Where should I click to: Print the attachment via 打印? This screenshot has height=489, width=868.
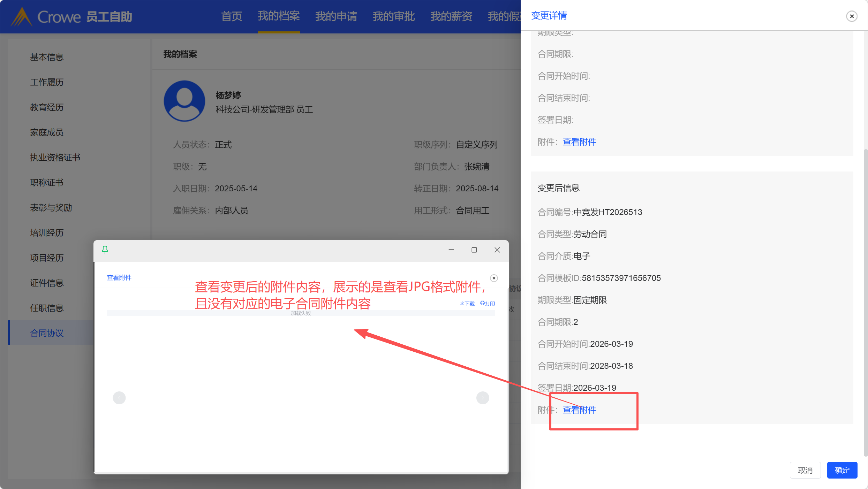[488, 304]
